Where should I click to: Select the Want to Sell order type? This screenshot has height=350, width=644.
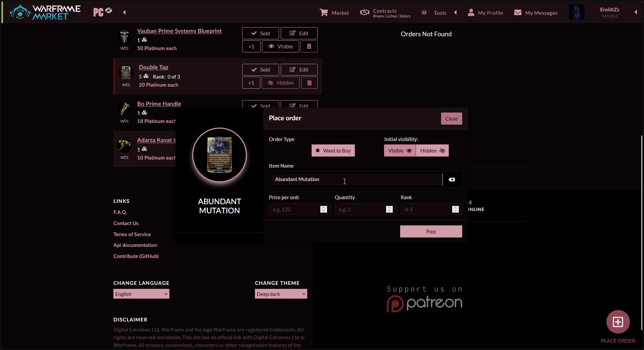point(290,150)
